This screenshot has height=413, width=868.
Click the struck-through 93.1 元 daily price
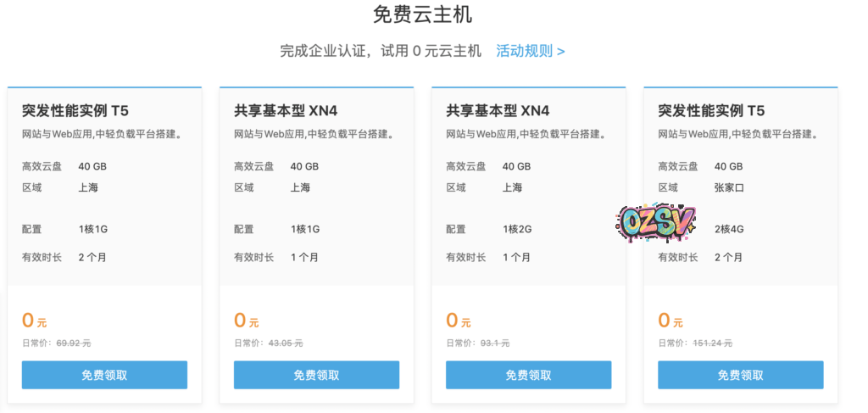coord(495,343)
